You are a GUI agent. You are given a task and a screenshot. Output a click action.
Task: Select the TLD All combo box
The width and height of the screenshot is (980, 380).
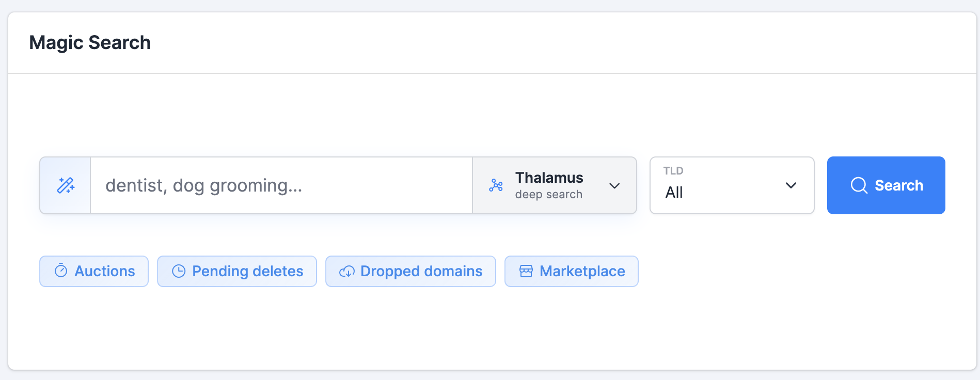(732, 185)
